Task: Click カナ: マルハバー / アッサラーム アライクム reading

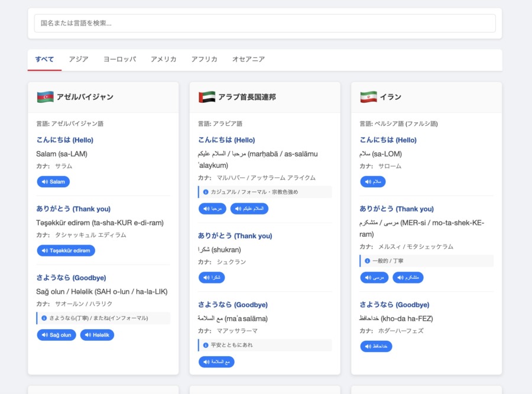Action: [x=257, y=178]
